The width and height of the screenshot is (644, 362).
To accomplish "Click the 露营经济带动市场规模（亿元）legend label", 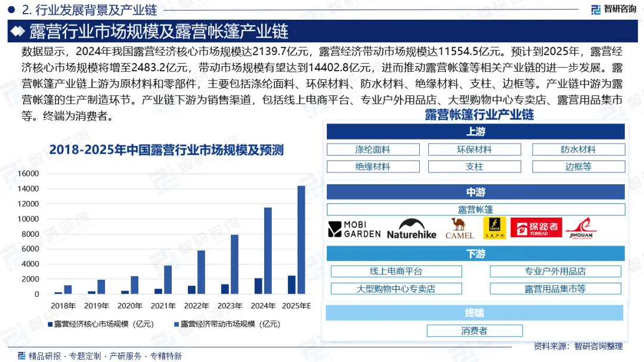I will pos(230,324).
